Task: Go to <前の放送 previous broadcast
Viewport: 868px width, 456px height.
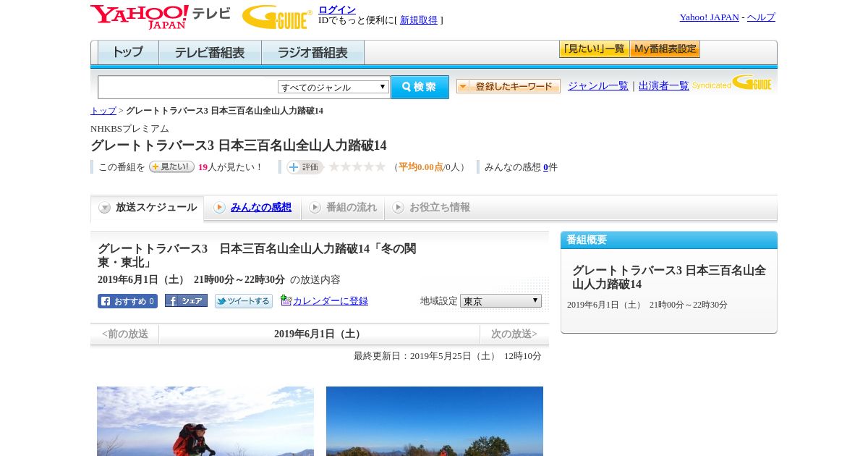Action: 125,334
